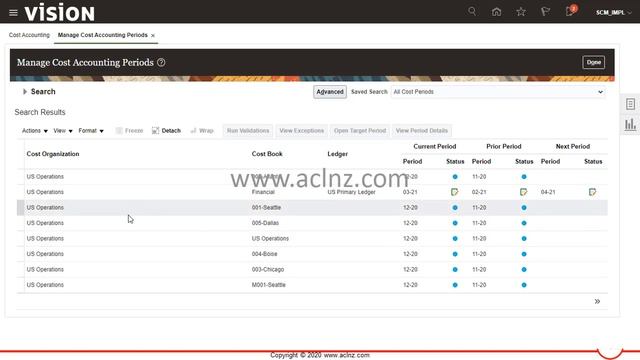
Task: Click the 04-21 next period cell
Action: pyautogui.click(x=548, y=192)
